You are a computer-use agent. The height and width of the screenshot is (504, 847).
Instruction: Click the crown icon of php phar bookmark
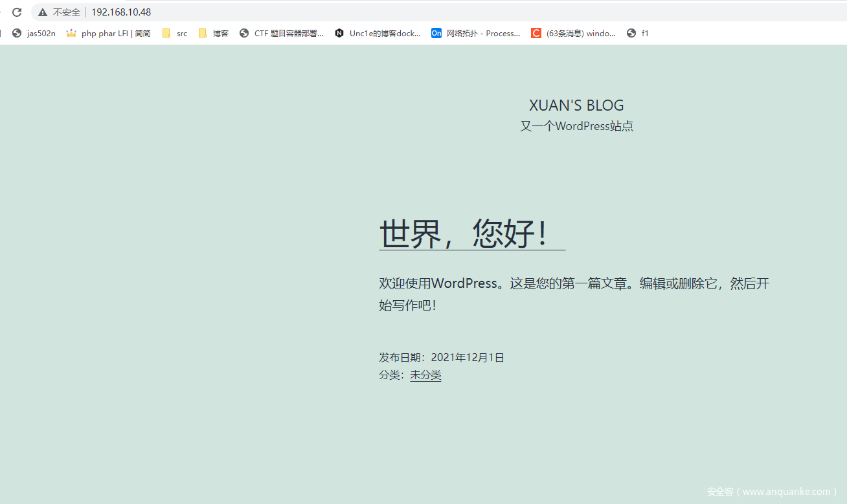(x=71, y=33)
